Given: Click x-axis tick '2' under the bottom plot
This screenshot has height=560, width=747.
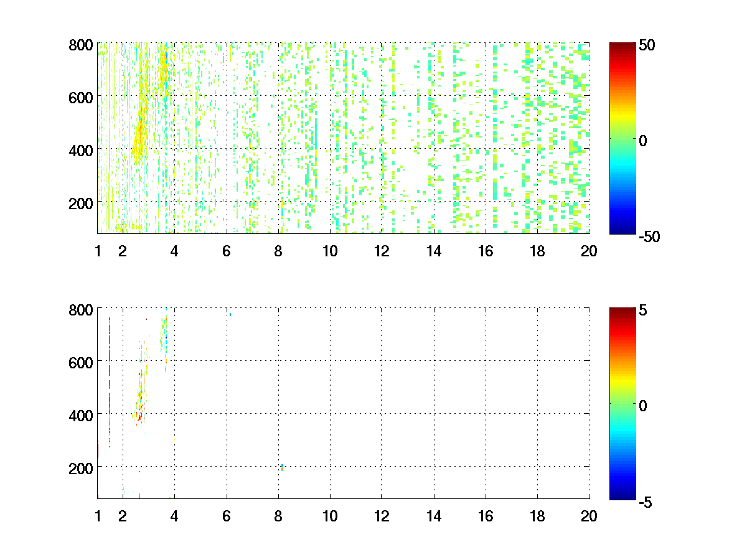Looking at the screenshot, I should tap(123, 515).
